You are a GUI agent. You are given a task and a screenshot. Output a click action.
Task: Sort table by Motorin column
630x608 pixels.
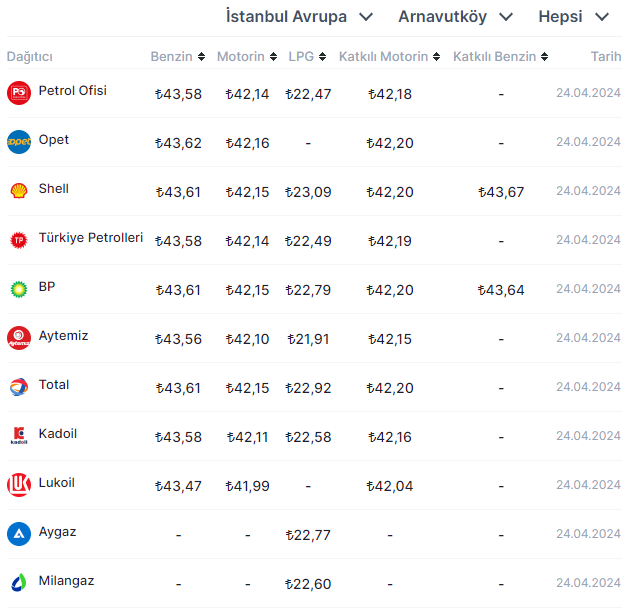click(x=247, y=57)
